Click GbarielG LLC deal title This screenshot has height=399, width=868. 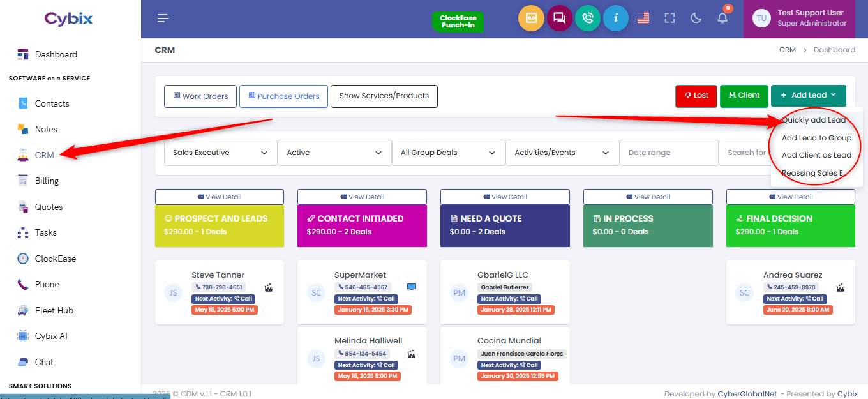(503, 275)
